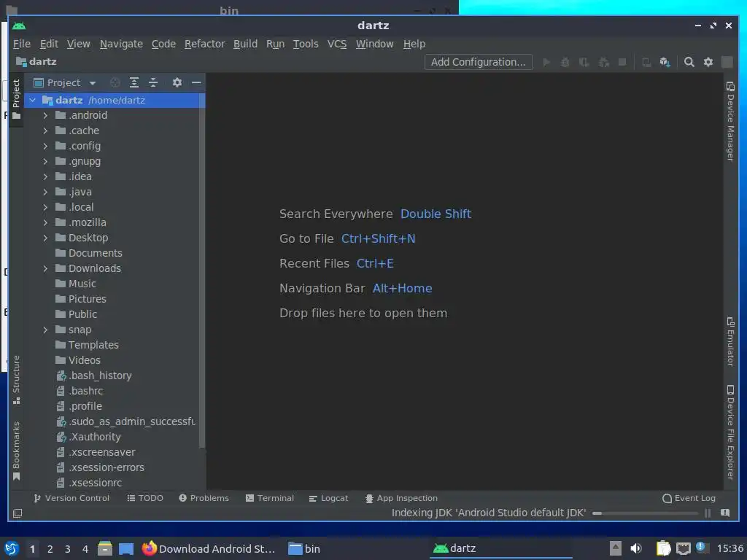Click the status bar notifications icon
The height and width of the screenshot is (560, 747).
pos(725,513)
